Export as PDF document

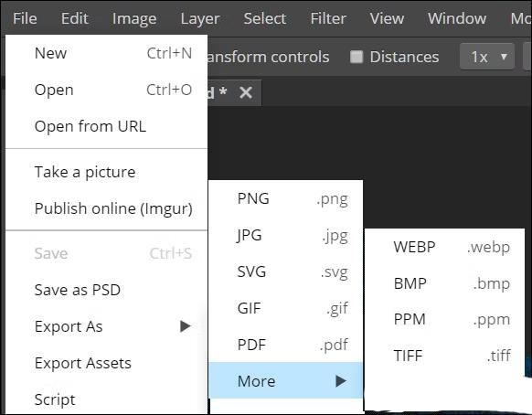[x=286, y=345]
